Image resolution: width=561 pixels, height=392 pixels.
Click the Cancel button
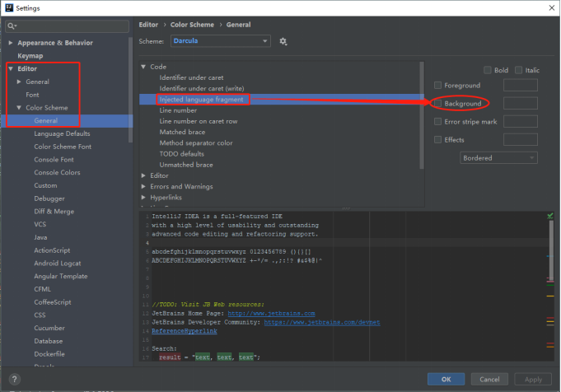click(489, 379)
